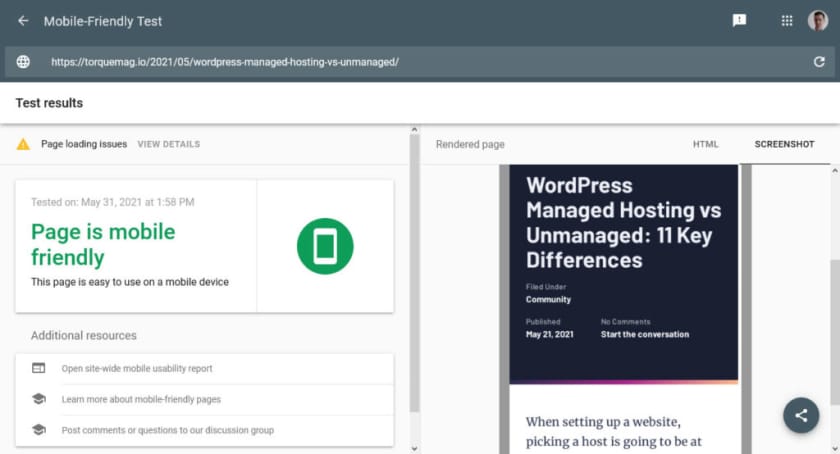840x454 pixels.
Task: Click the 'Tested on: May 31, 2021' text
Action: [x=112, y=202]
